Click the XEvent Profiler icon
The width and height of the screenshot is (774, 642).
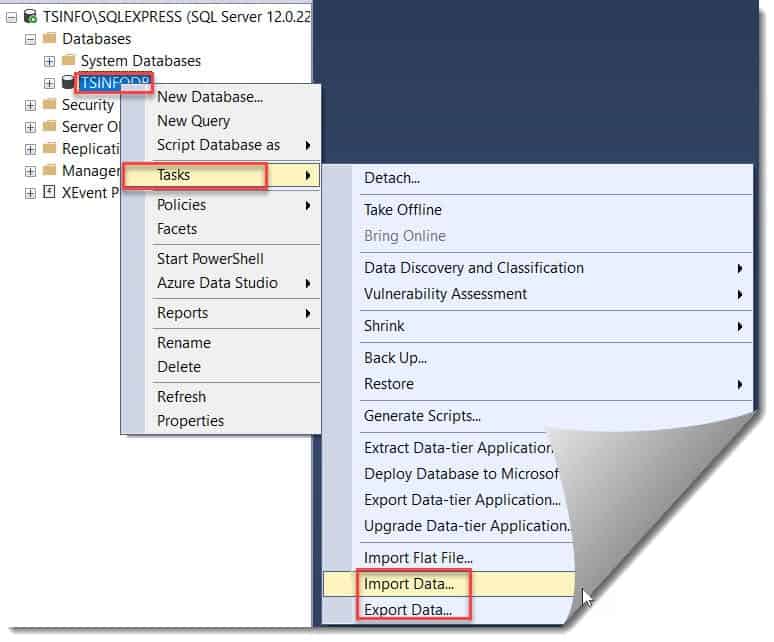pos(49,191)
